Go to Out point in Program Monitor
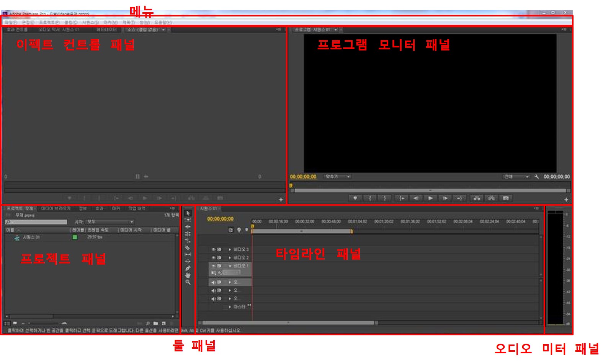Image resolution: width=608 pixels, height=364 pixels. point(459,198)
